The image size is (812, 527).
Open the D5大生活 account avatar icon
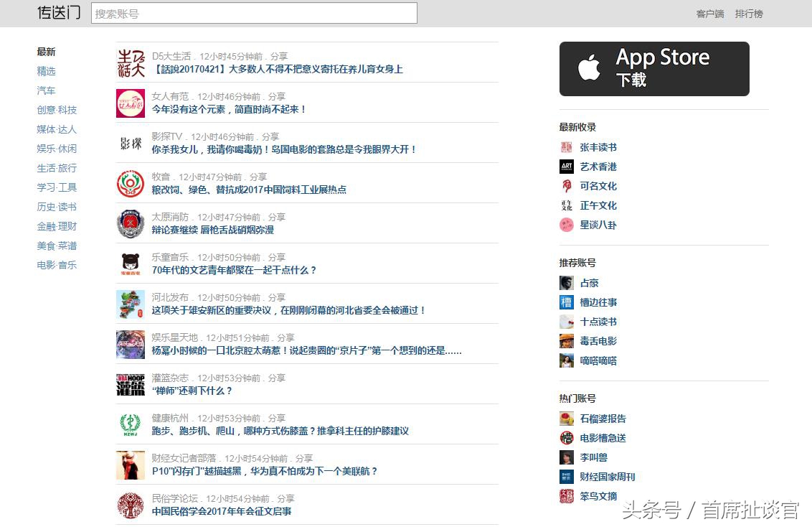(130, 61)
